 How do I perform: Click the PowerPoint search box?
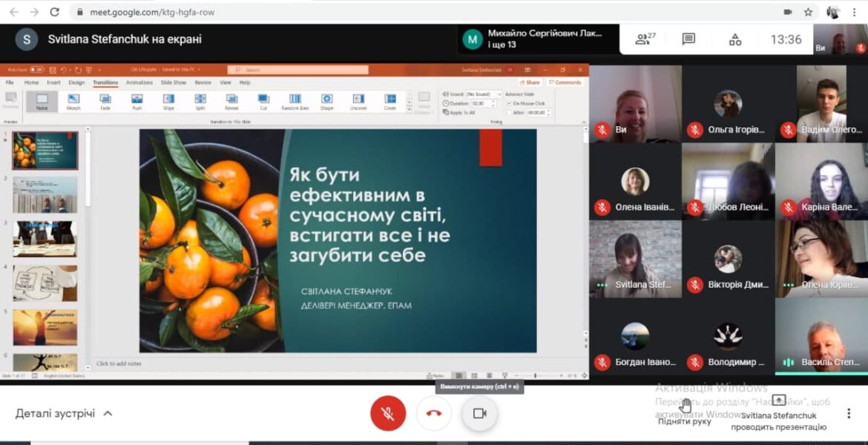pyautogui.click(x=297, y=70)
